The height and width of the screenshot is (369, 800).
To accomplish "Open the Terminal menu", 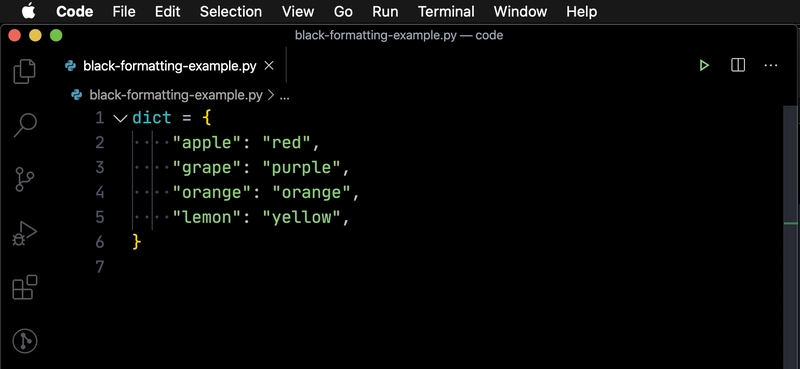I will click(x=446, y=11).
